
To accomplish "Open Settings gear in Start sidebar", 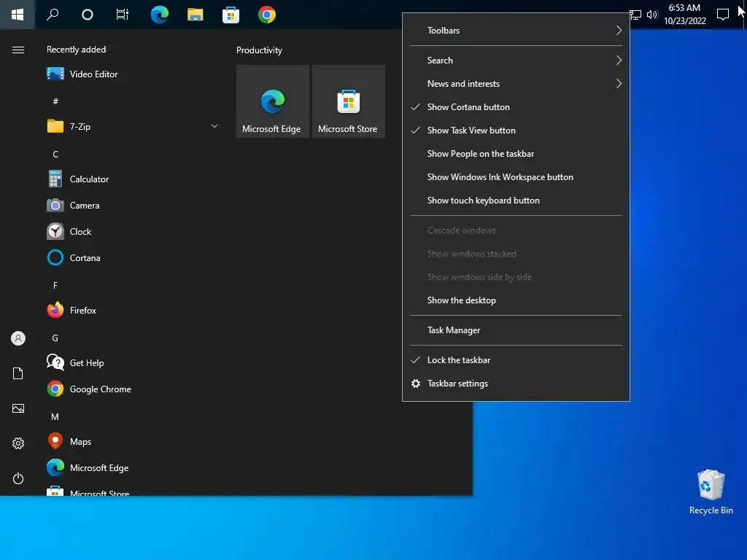I will (18, 444).
